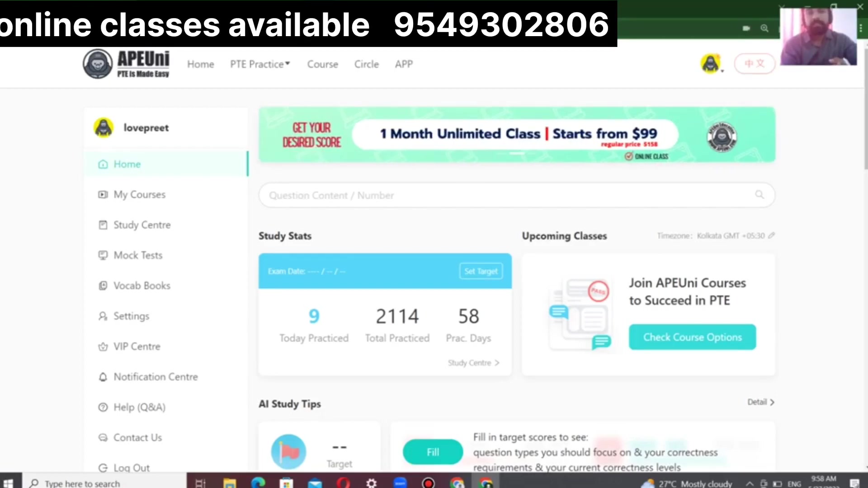The width and height of the screenshot is (868, 488).
Task: Open My Courses in the sidebar
Action: click(166, 195)
